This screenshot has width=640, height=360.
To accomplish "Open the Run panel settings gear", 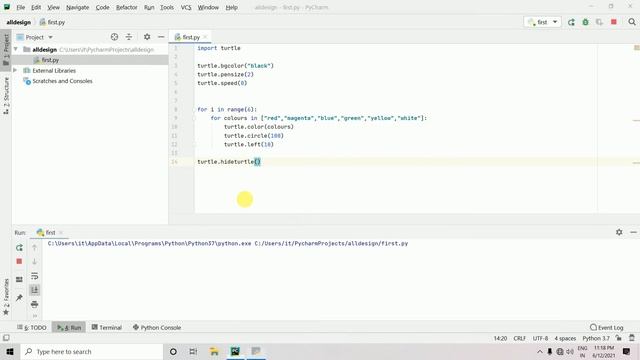I will tap(619, 232).
